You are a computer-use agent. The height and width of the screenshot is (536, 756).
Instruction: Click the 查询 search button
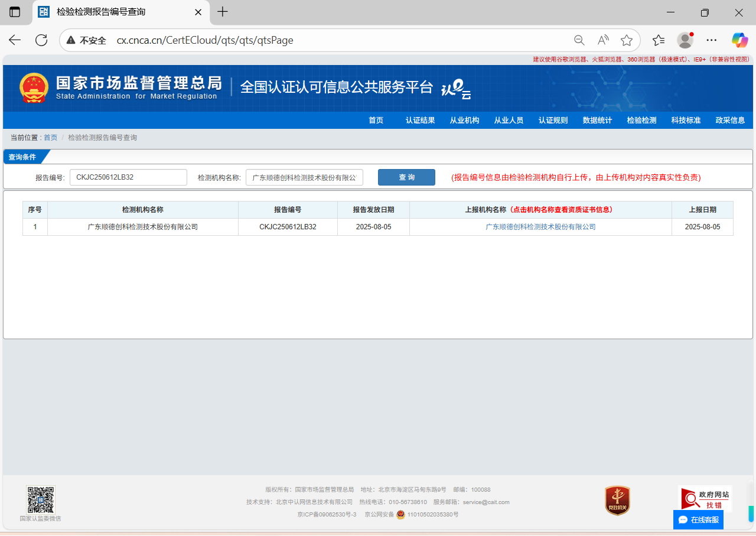[x=406, y=177]
